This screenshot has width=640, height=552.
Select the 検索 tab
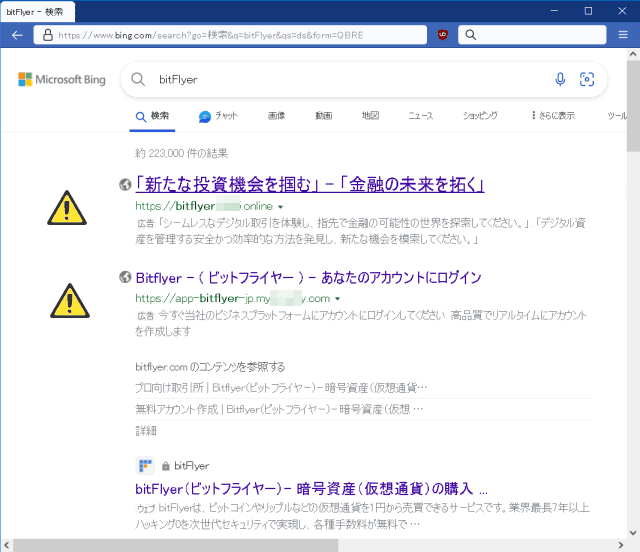click(x=152, y=116)
